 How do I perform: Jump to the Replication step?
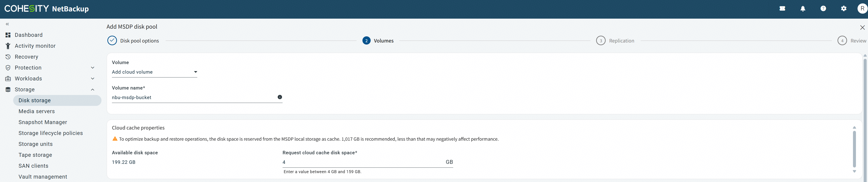point(615,41)
